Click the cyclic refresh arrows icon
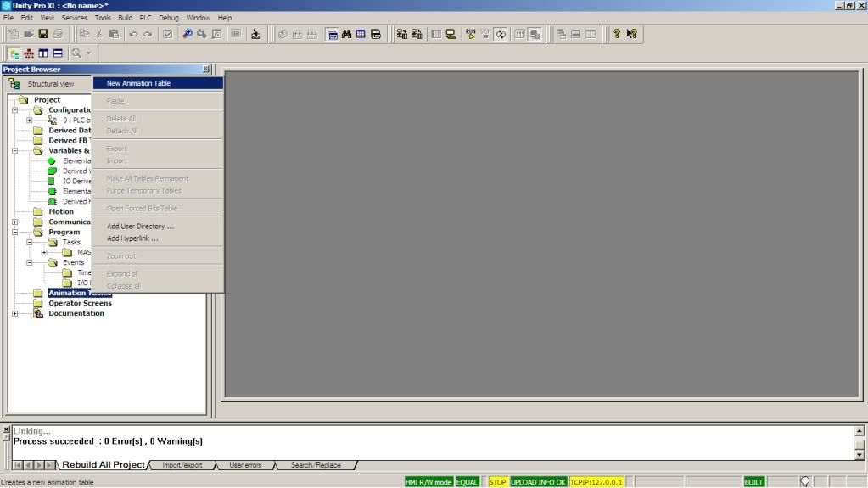 501,34
